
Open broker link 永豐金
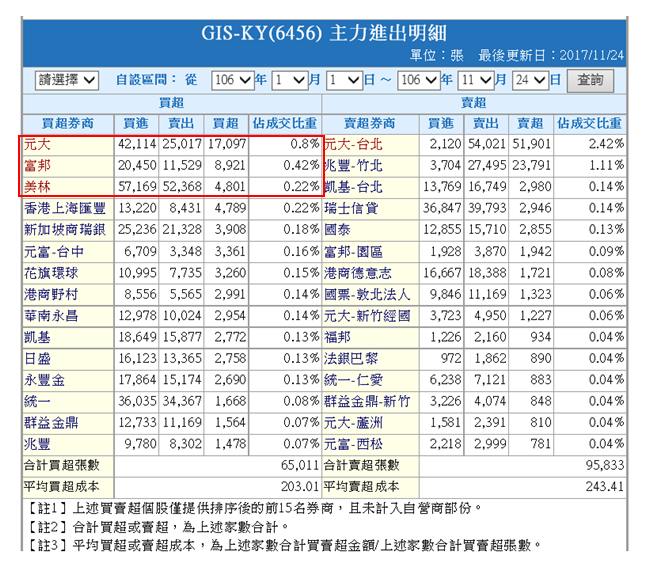[x=44, y=380]
